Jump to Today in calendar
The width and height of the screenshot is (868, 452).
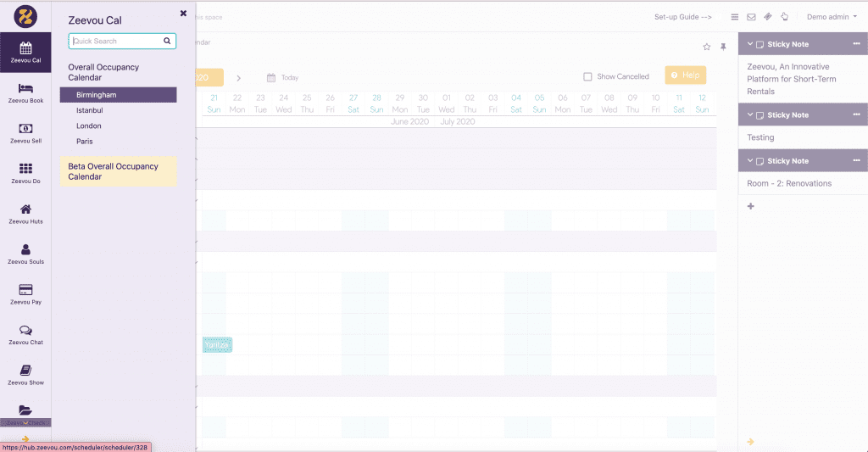[x=290, y=77]
